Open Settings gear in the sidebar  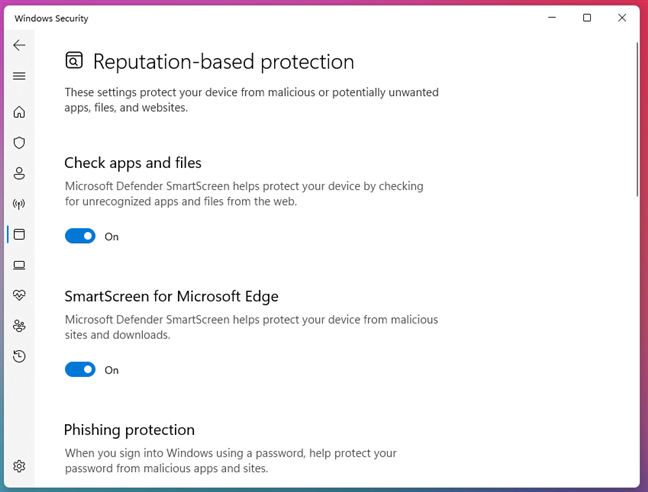tap(19, 466)
